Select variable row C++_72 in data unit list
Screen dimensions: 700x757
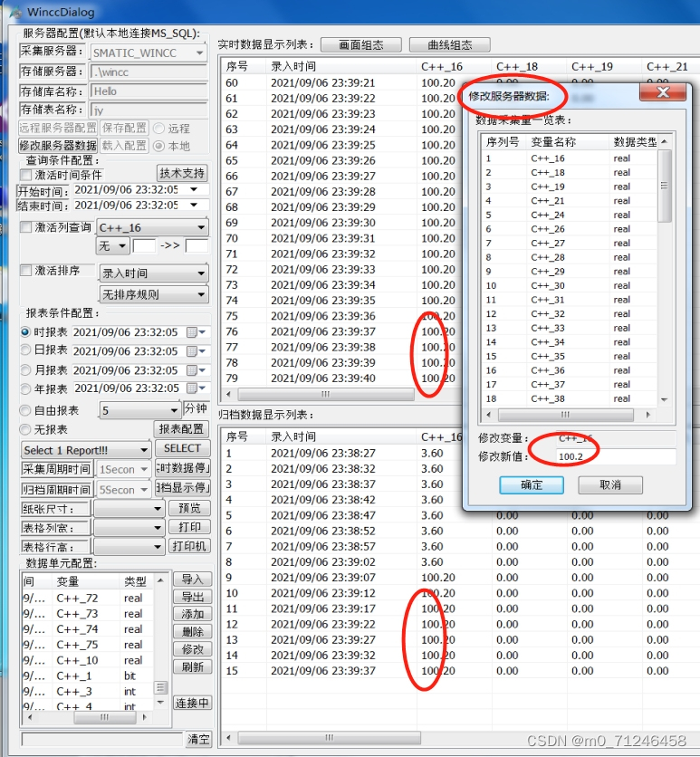87,599
